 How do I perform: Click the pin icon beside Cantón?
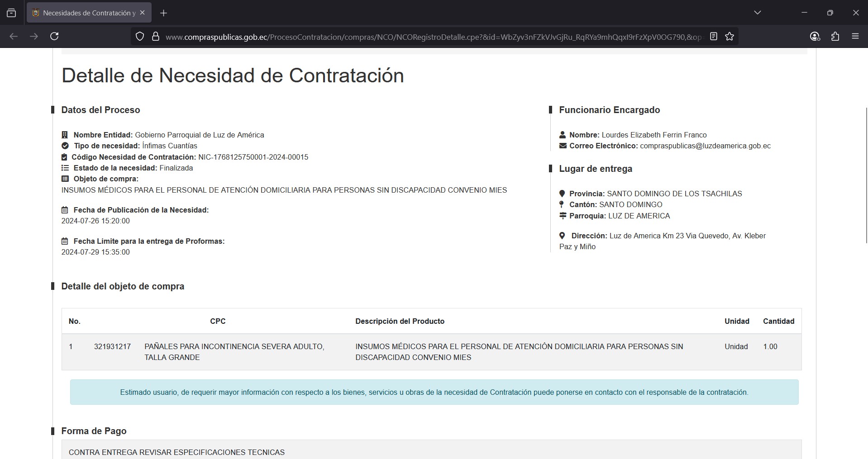pyautogui.click(x=562, y=204)
